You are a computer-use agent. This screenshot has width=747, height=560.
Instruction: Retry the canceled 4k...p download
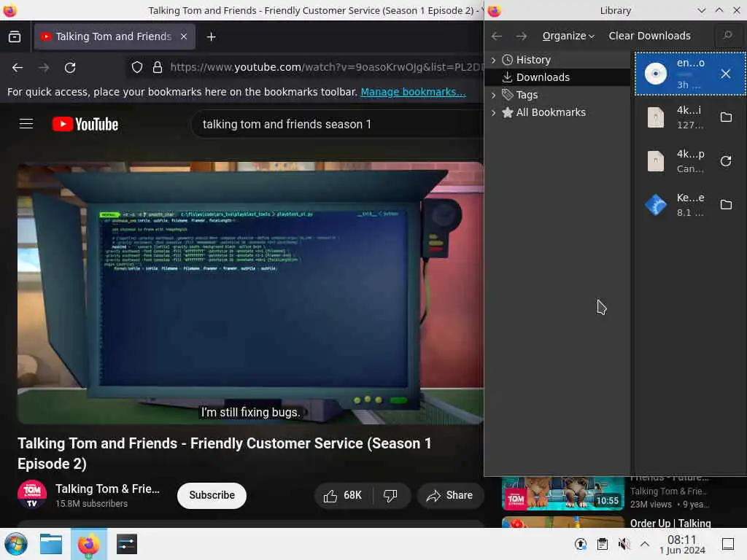[726, 161]
